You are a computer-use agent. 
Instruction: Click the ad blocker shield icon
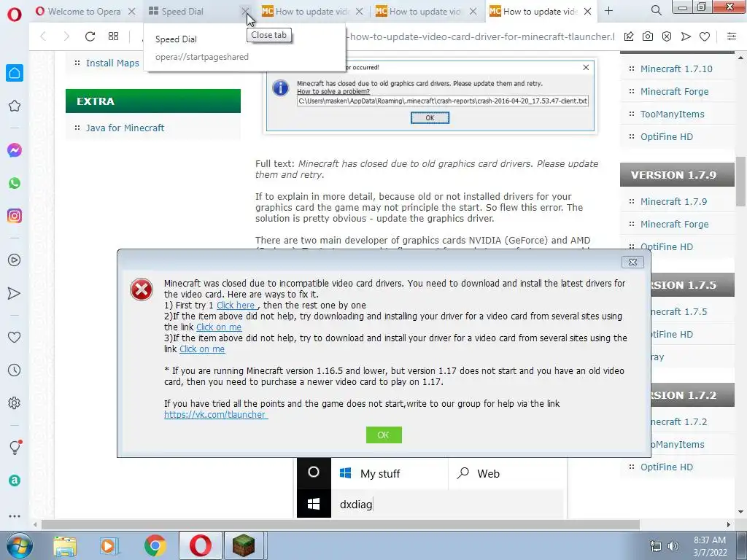(667, 36)
